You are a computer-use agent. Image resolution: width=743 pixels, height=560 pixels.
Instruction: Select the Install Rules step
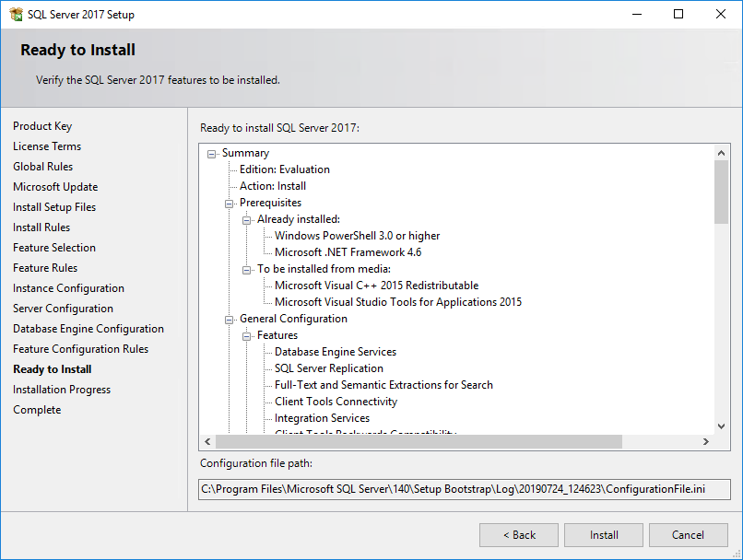click(x=41, y=227)
